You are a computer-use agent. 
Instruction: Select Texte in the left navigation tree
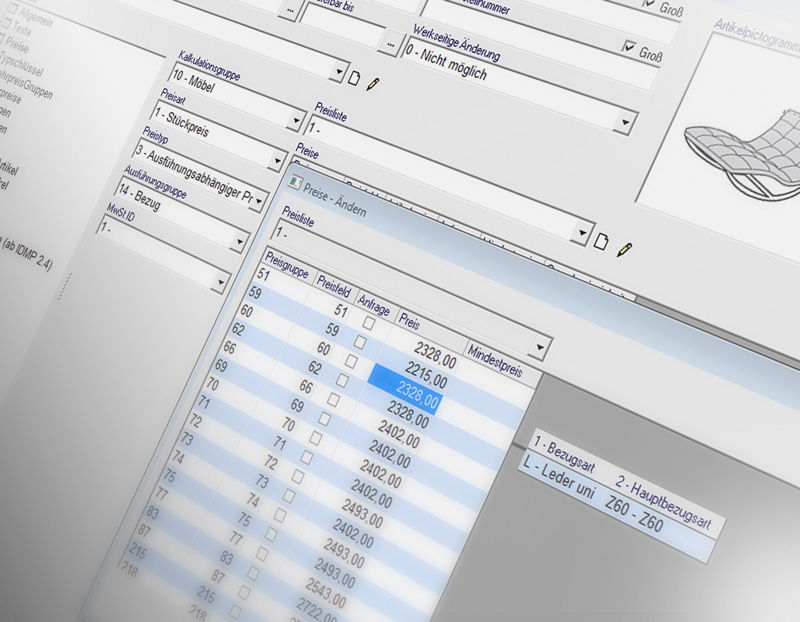tap(22, 29)
